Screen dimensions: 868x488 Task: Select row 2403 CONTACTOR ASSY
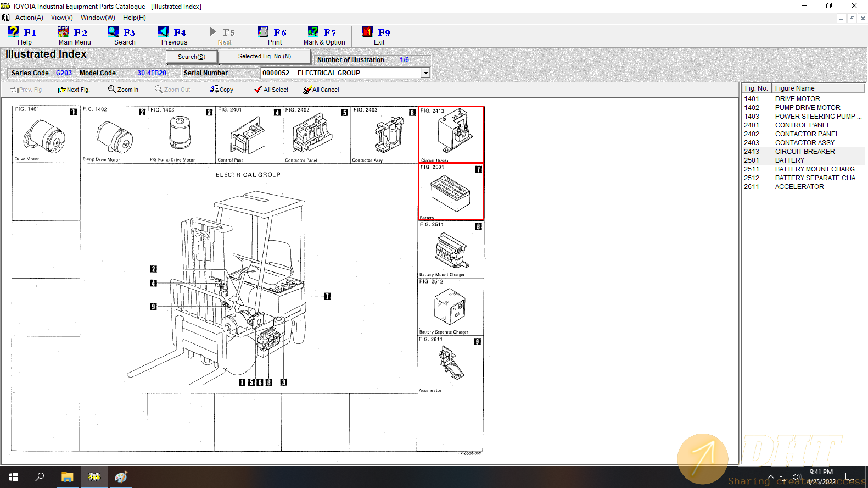[803, 143]
